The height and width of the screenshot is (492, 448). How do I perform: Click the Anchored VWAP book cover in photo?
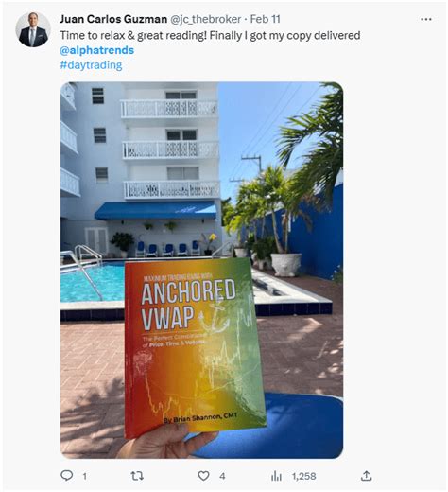tap(194, 347)
